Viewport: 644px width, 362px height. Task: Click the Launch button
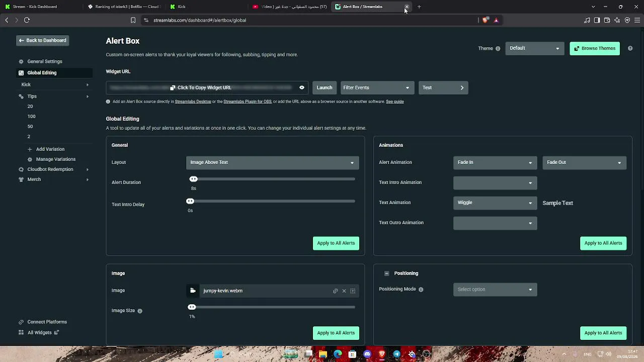[x=325, y=87]
